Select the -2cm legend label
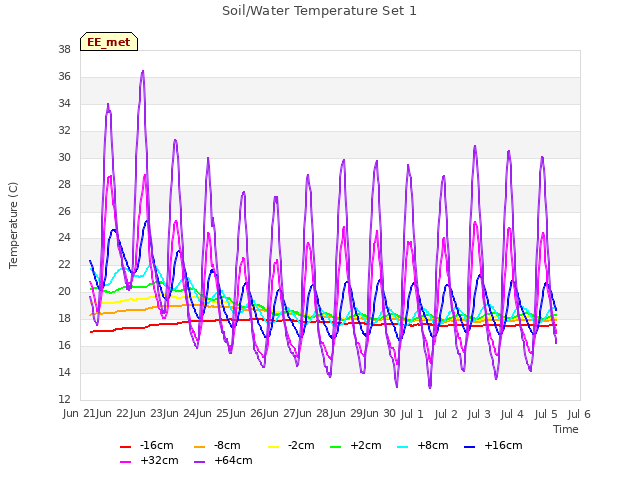This screenshot has height=480, width=640. tap(301, 445)
